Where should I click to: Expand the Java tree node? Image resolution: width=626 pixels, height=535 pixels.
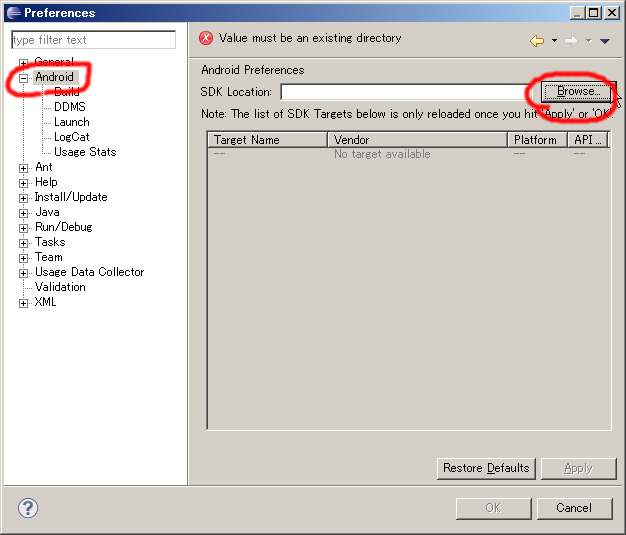click(x=23, y=213)
